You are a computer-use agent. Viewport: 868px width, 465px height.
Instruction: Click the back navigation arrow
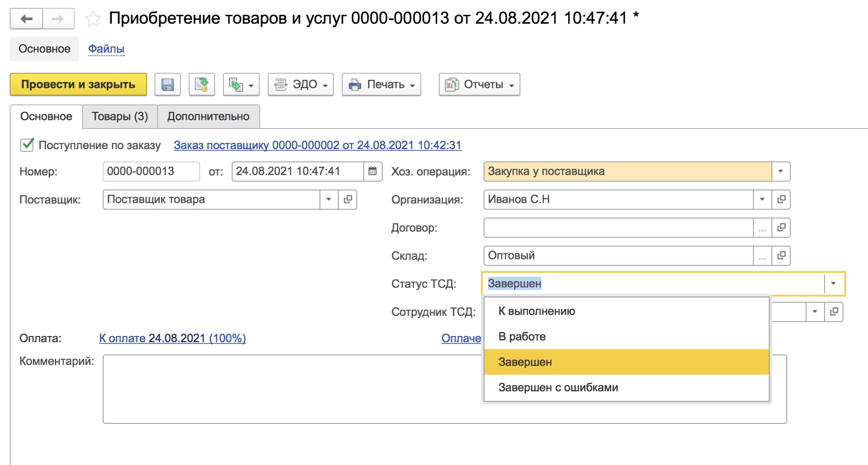pyautogui.click(x=26, y=19)
